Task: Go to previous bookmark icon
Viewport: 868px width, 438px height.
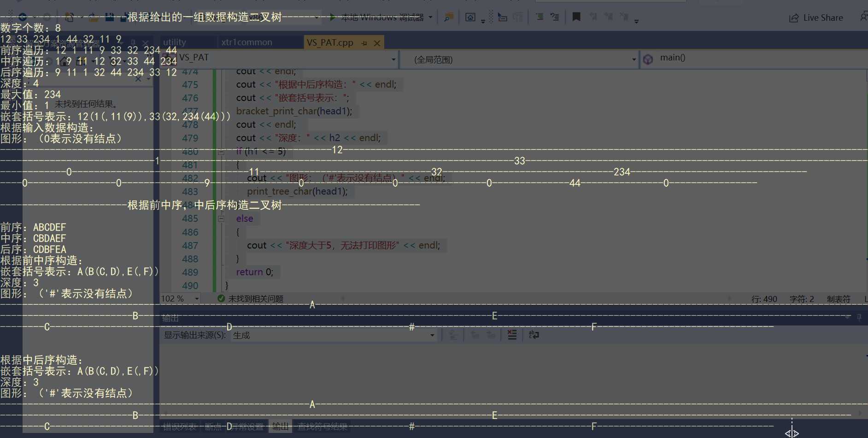Action: [593, 17]
